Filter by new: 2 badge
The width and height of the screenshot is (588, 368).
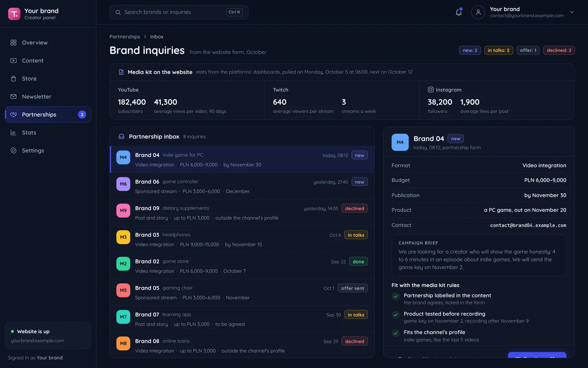point(470,50)
